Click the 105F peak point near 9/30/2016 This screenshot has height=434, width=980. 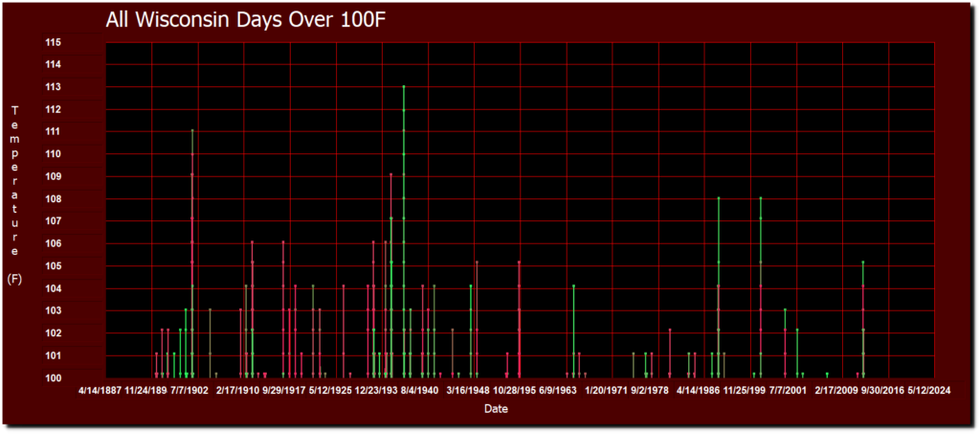(863, 263)
